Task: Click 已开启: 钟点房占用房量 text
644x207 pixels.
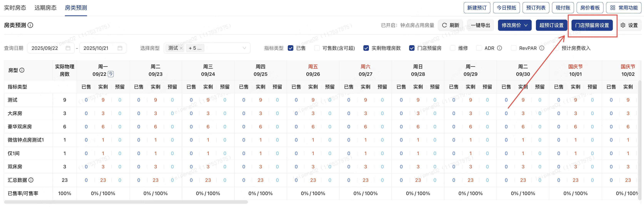Action: (x=407, y=25)
